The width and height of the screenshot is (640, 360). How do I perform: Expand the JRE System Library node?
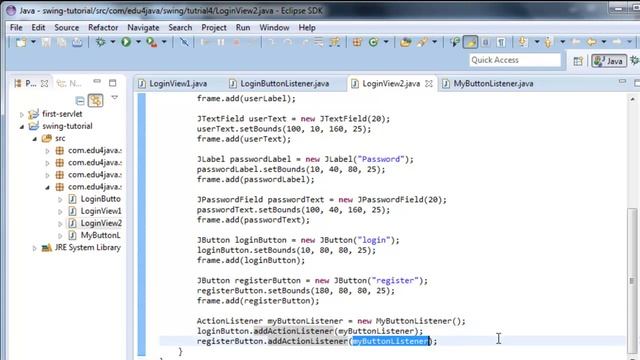[35, 248]
